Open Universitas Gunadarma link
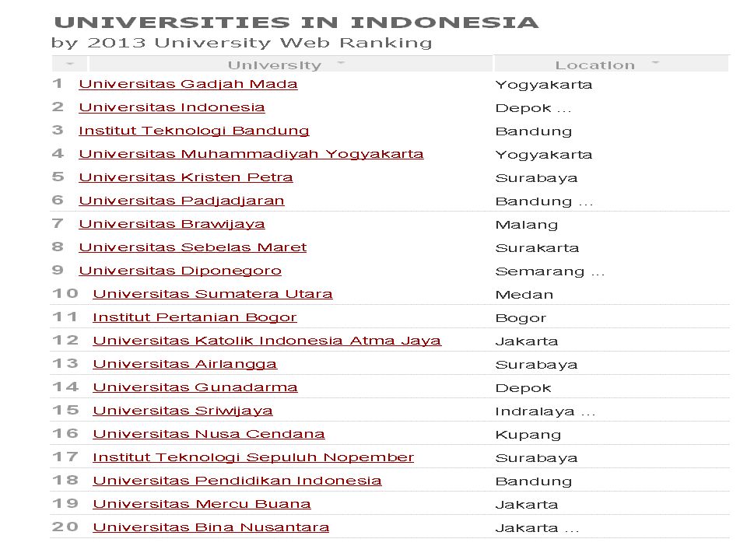The image size is (747, 560). tap(195, 387)
